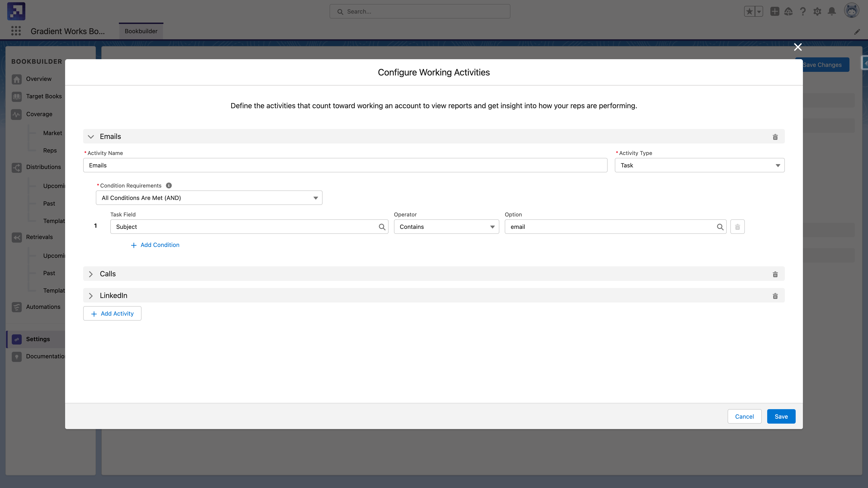This screenshot has width=868, height=488.
Task: Open the setup gear icon
Action: (817, 12)
